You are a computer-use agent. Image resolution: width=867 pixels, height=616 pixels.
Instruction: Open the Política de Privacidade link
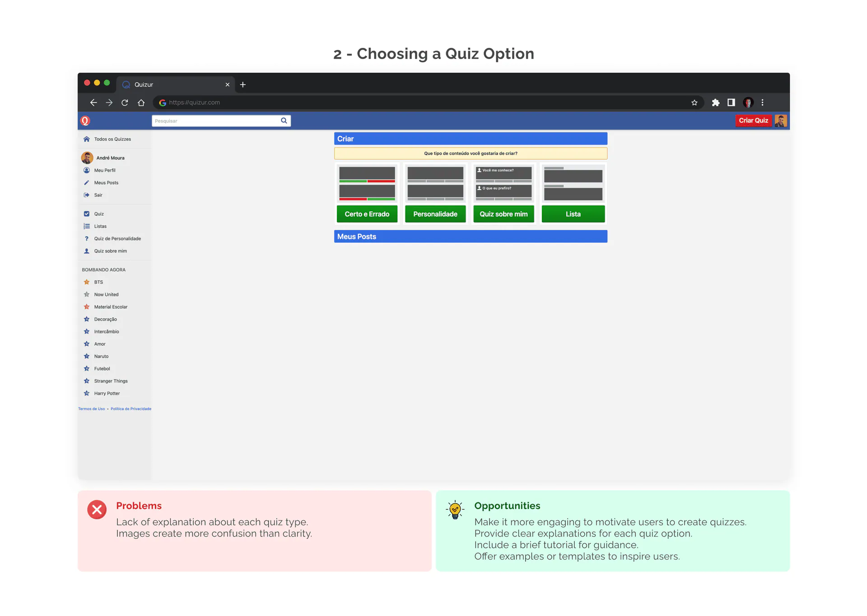(x=131, y=409)
